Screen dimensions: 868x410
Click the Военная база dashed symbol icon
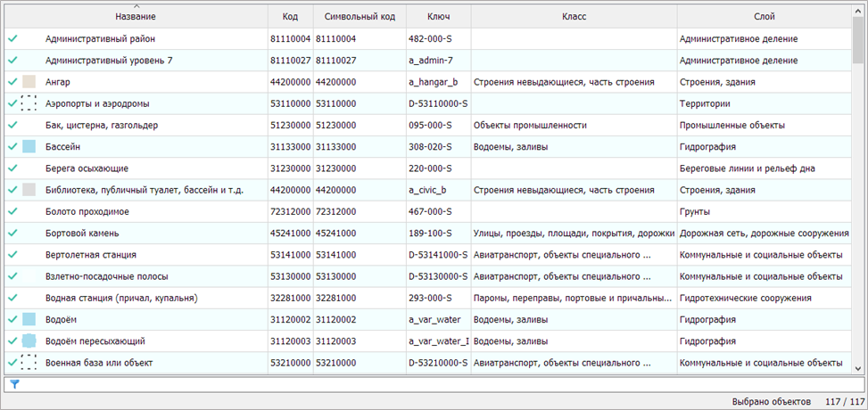point(29,362)
